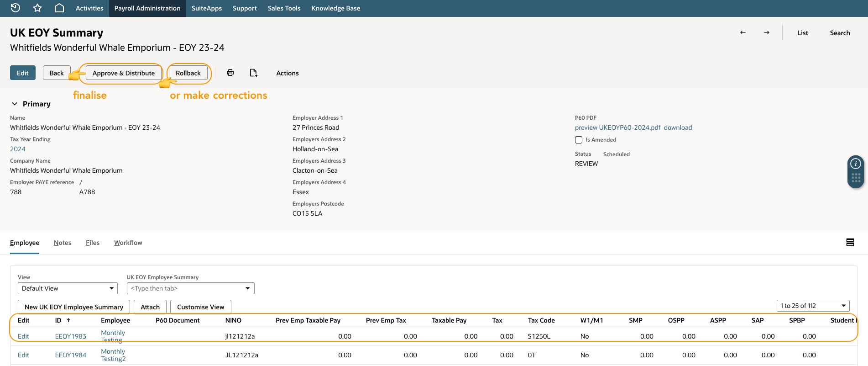The width and height of the screenshot is (868, 366).
Task: Click the new document icon beside print
Action: 254,73
